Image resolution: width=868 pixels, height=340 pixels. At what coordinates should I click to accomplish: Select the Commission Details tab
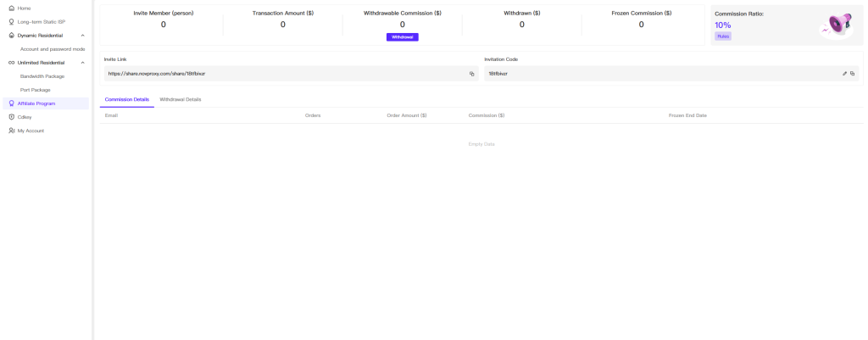tap(127, 99)
